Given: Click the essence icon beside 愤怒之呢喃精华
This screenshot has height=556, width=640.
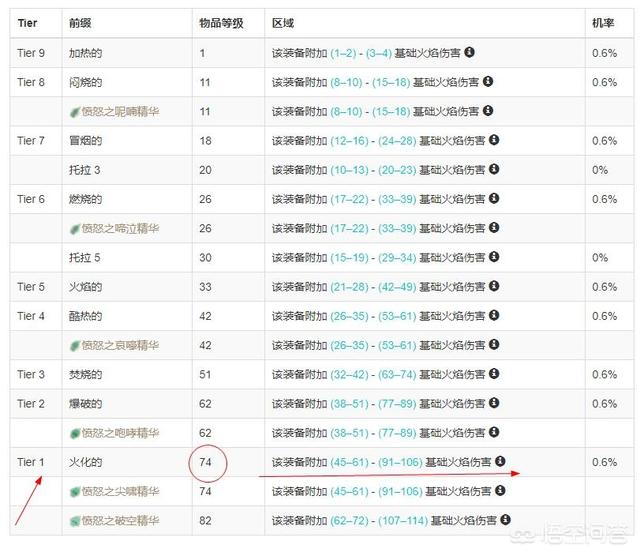Looking at the screenshot, I should click(75, 112).
